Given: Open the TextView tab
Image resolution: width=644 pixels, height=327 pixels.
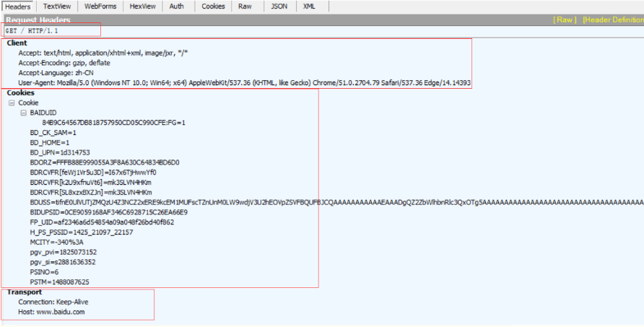Looking at the screenshot, I should coord(57,6).
